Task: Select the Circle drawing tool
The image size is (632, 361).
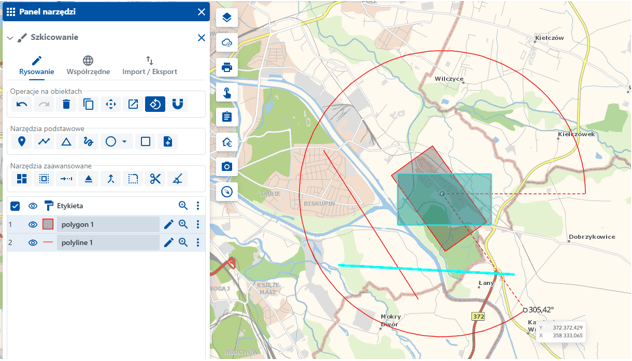Action: (111, 141)
